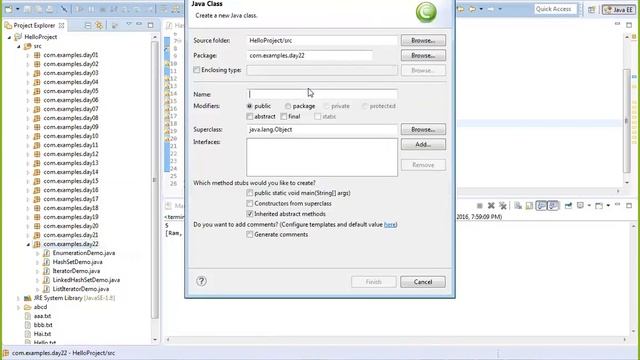Select the public modifier radio button
The height and width of the screenshot is (360, 640).
[x=249, y=106]
